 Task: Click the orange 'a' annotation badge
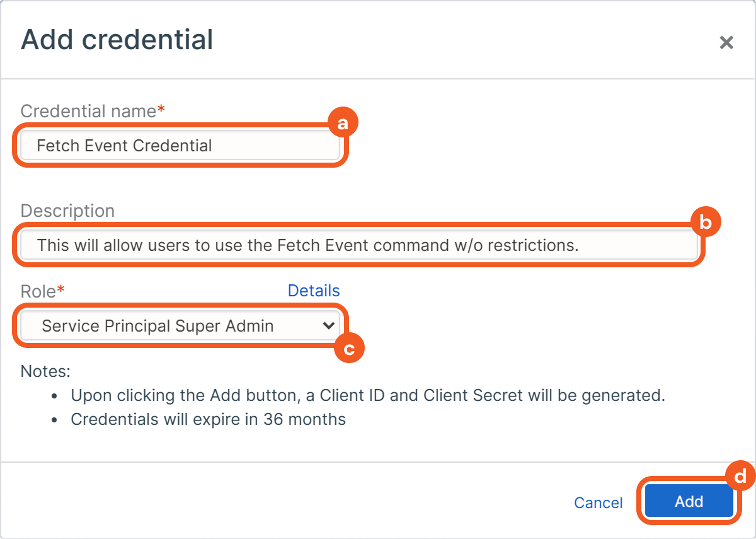[343, 124]
